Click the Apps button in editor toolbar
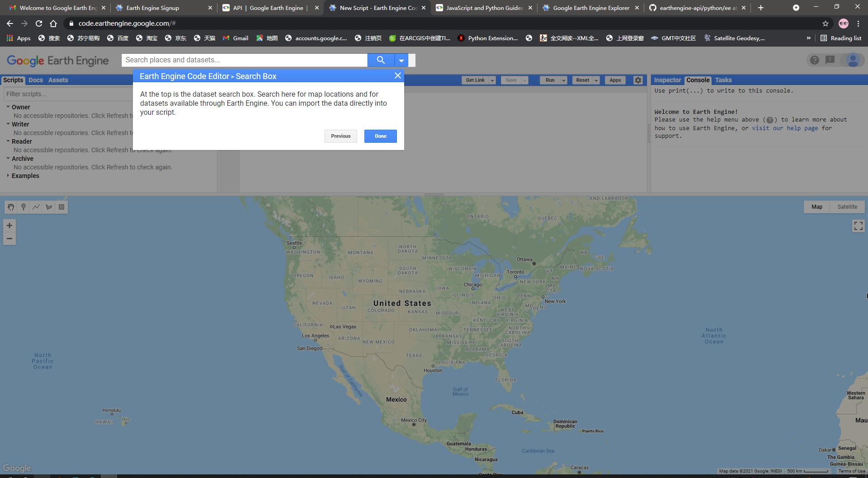The width and height of the screenshot is (868, 478). [x=615, y=80]
